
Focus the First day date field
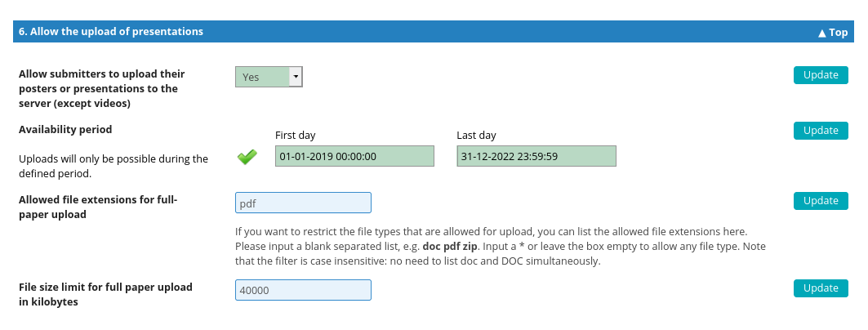tap(354, 156)
